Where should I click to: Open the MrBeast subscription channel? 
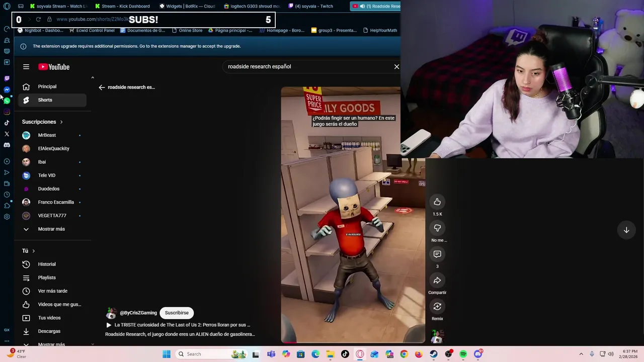coord(52,135)
